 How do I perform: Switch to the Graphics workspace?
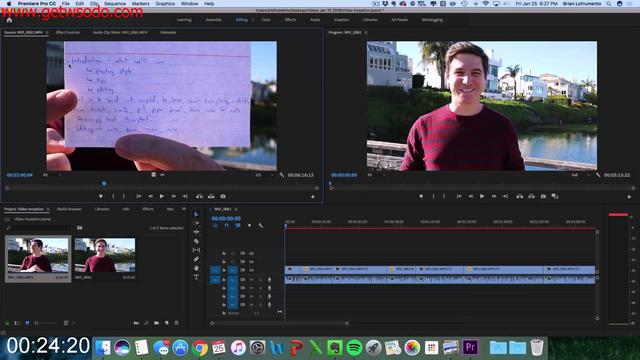pos(341,20)
